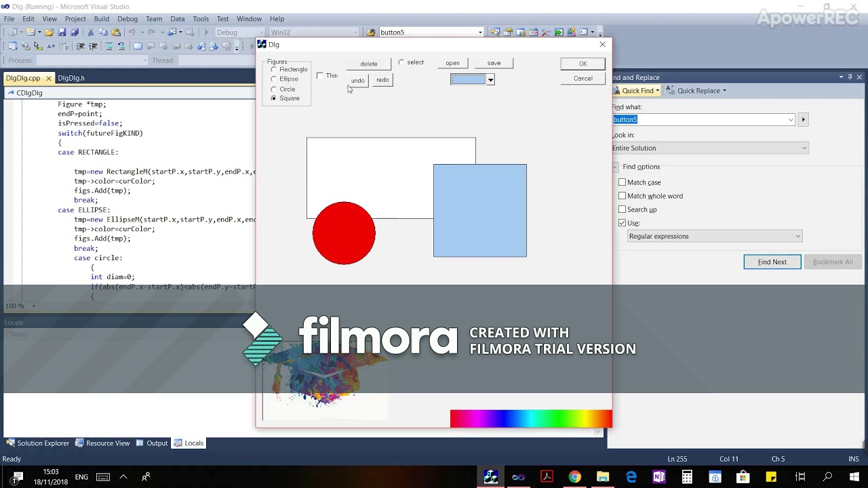Open Google Chrome from the taskbar

[x=574, y=477]
